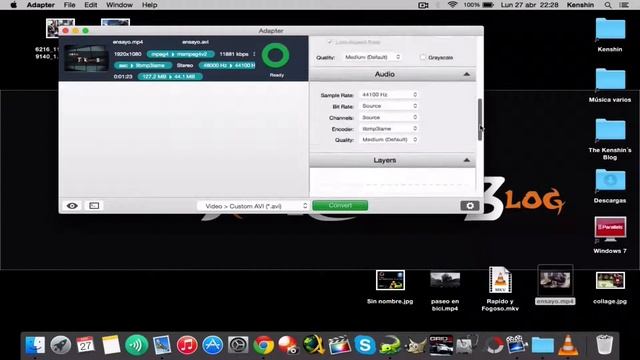Open System Preferences gear in Dock
This screenshot has width=640, height=360.
pyautogui.click(x=238, y=345)
